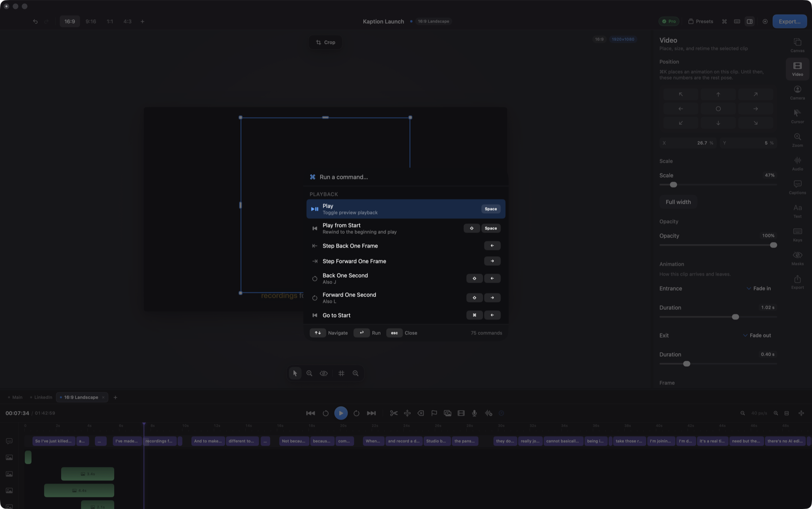Toggle the grid overlay icon below canvas
The width and height of the screenshot is (812, 509).
(x=341, y=373)
